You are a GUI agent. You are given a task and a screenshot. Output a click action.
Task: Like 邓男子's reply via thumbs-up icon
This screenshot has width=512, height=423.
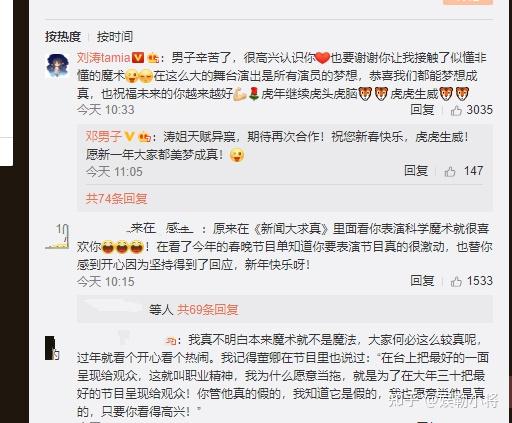(450, 171)
